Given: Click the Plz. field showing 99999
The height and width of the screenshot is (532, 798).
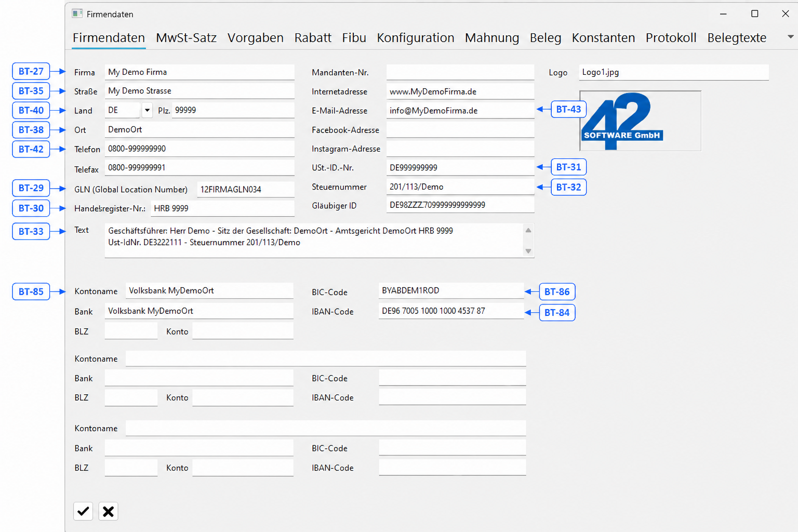Looking at the screenshot, I should [233, 110].
